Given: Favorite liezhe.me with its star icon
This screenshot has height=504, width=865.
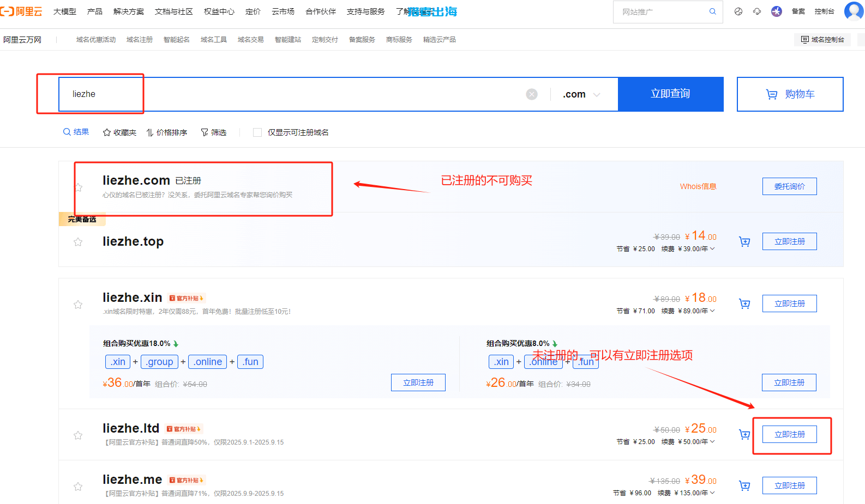Looking at the screenshot, I should pos(78,487).
